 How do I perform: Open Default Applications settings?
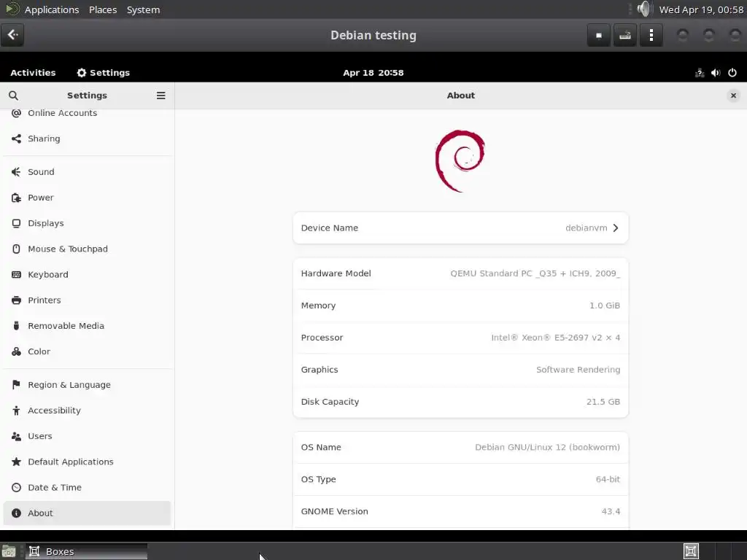coord(88,462)
